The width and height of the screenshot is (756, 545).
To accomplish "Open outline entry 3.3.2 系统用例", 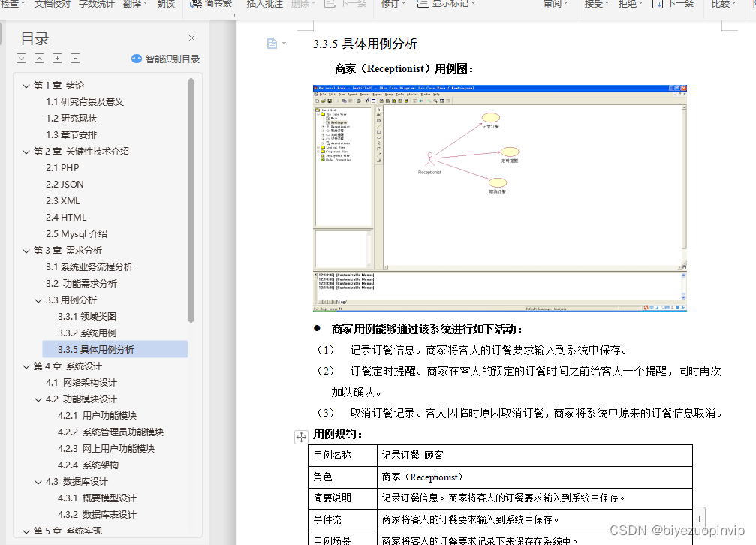I will tap(87, 333).
